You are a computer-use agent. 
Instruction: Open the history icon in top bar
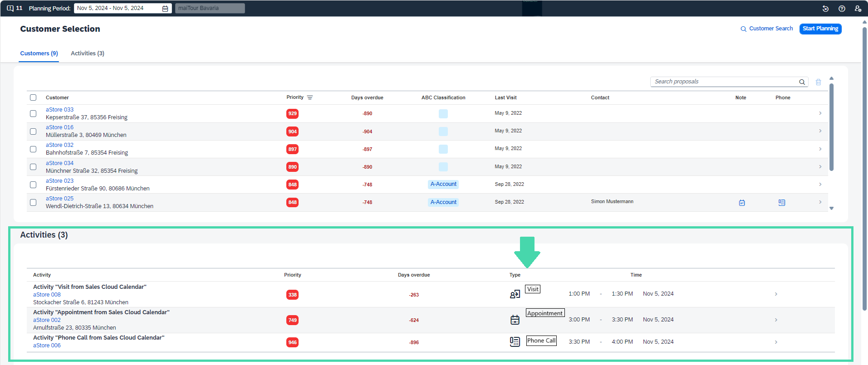click(825, 9)
